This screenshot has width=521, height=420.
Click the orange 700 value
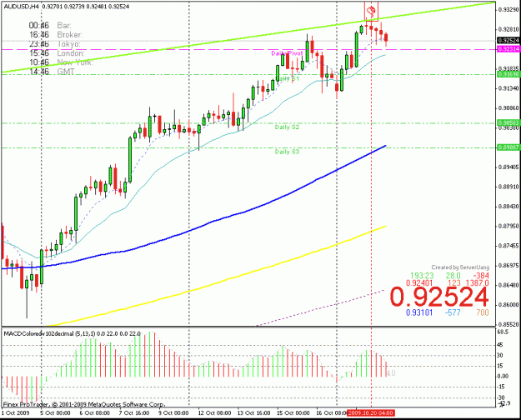tap(483, 312)
